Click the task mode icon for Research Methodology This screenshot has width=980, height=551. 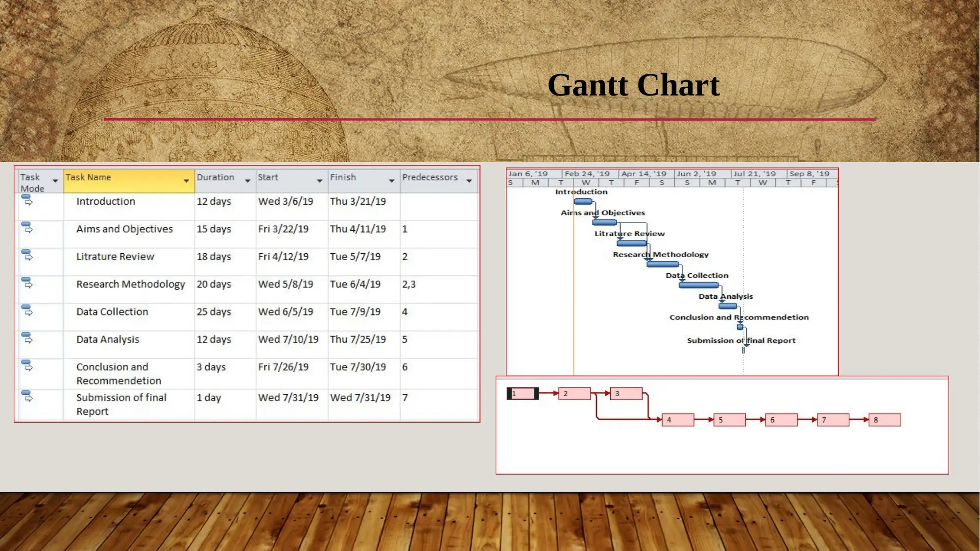pos(27,283)
